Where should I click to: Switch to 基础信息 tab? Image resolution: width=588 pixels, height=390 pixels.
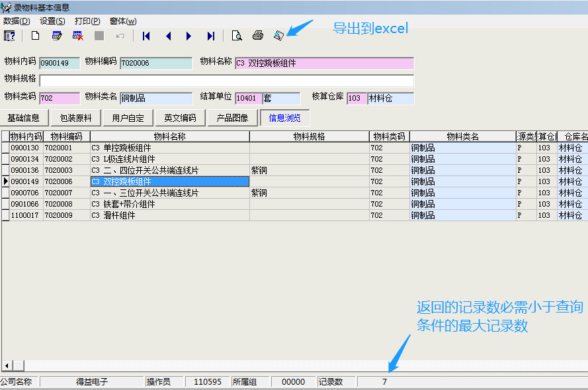24,119
